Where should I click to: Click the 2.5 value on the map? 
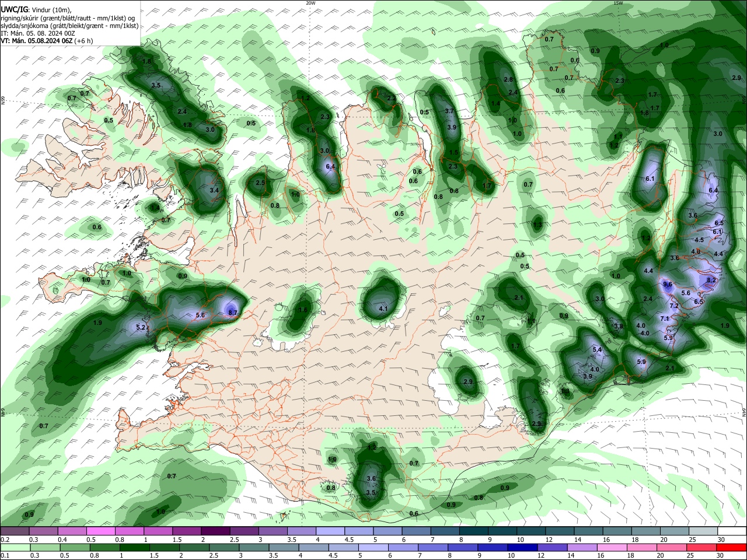(260, 183)
